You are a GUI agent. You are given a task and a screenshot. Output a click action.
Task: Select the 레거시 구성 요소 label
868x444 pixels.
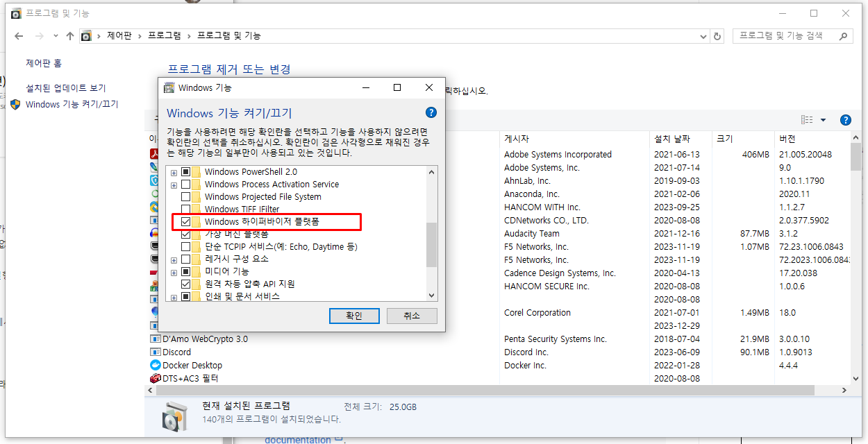pyautogui.click(x=237, y=259)
